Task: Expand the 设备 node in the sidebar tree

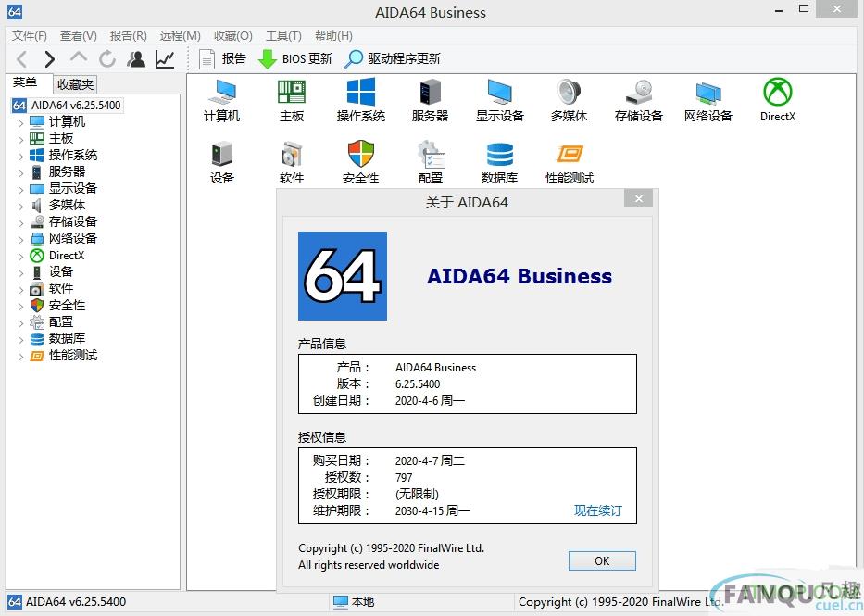Action: click(21, 272)
